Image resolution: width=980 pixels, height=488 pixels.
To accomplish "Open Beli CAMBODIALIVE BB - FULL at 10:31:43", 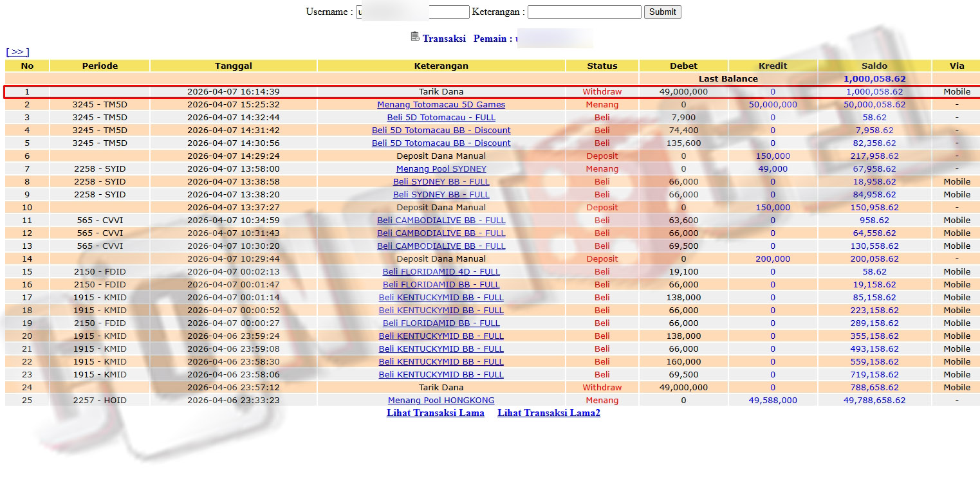I will click(x=441, y=233).
